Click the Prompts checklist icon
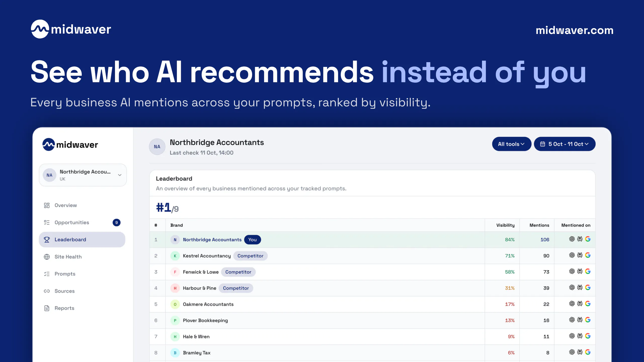 (x=47, y=274)
